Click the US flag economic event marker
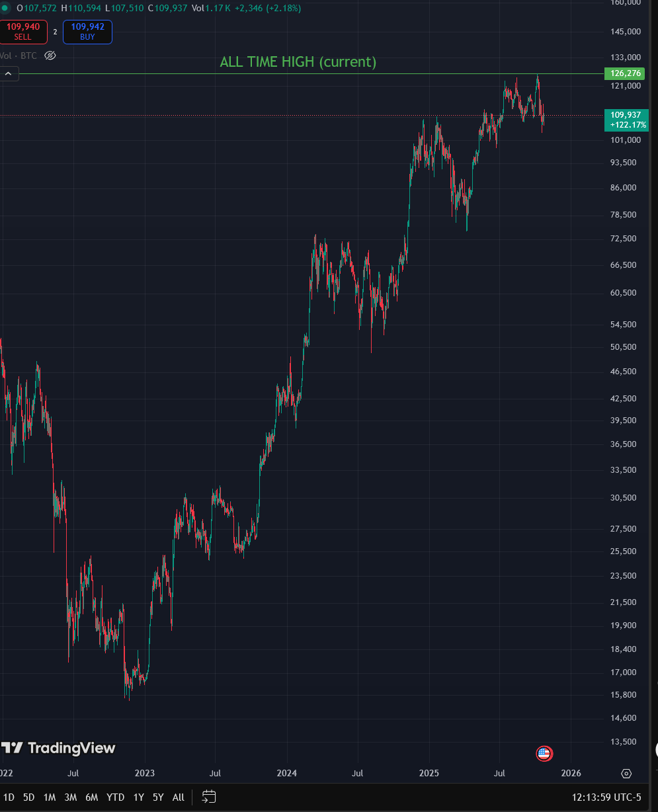658x812 pixels. 544,753
